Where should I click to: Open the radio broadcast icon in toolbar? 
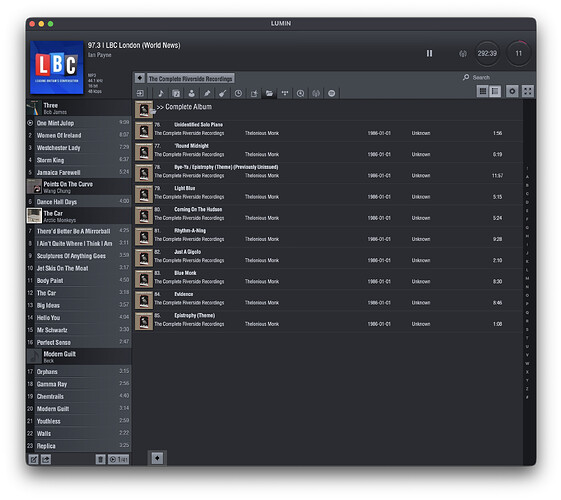(316, 93)
